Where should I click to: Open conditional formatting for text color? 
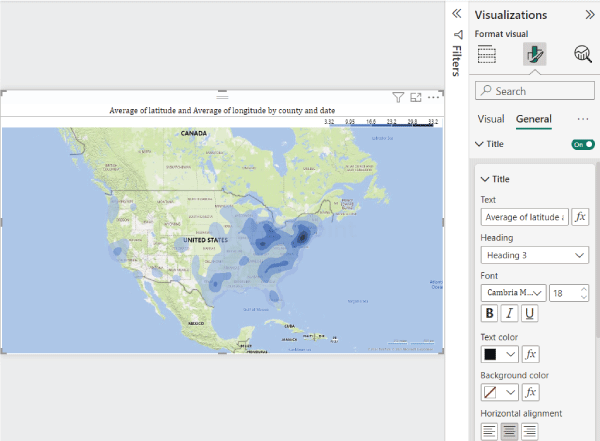(531, 354)
